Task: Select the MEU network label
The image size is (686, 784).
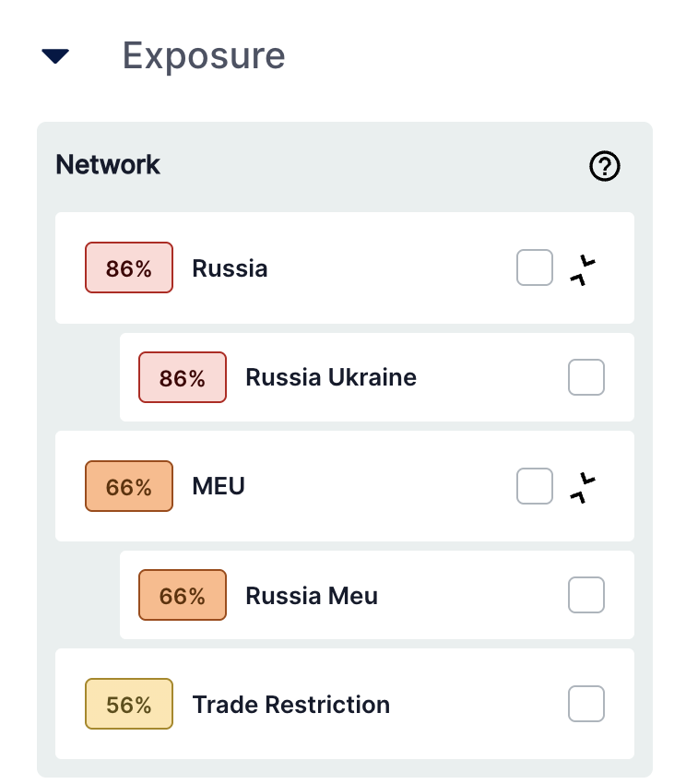Action: [x=219, y=486]
